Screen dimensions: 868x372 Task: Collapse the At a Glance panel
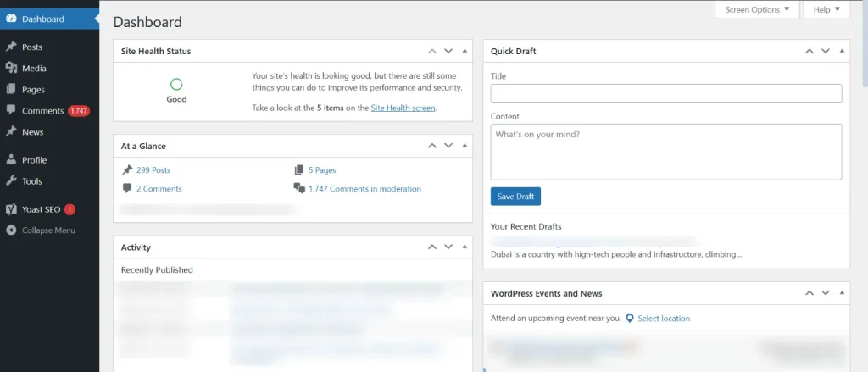click(x=465, y=146)
